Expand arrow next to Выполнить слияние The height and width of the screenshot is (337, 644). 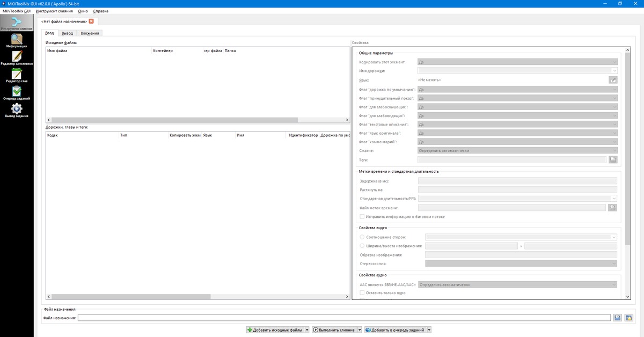pyautogui.click(x=358, y=330)
